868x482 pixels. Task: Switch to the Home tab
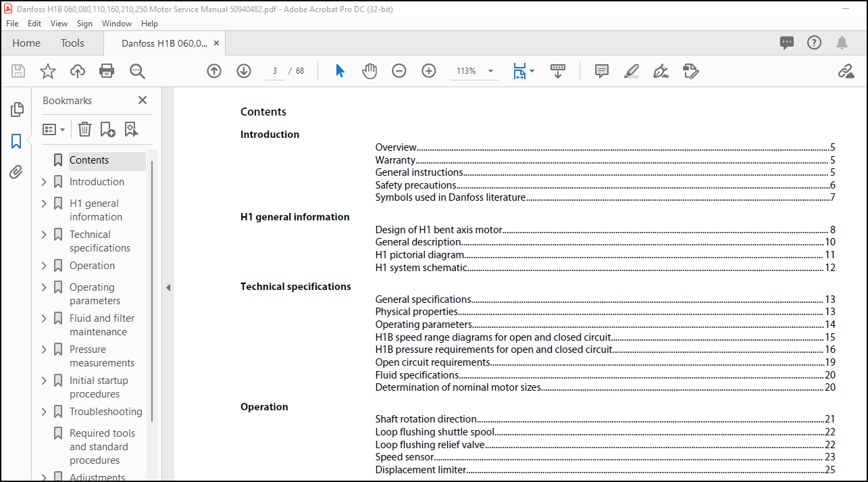click(x=26, y=43)
